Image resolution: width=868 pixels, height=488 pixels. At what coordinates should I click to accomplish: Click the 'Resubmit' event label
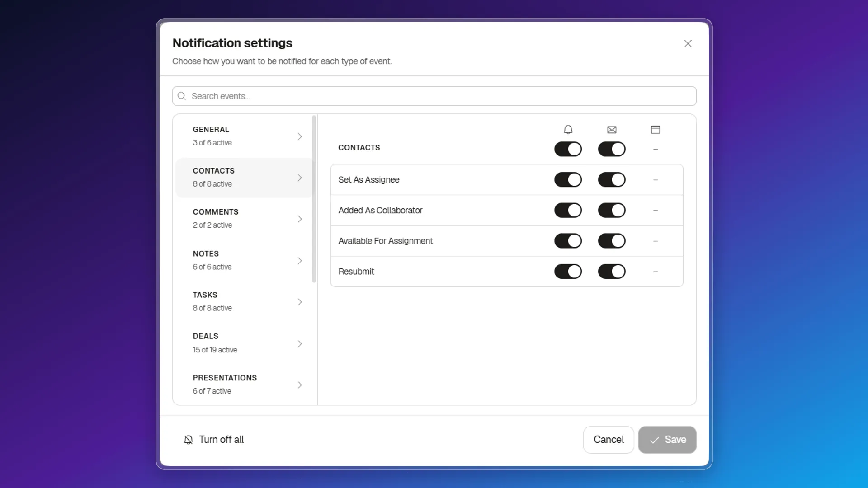click(x=356, y=272)
